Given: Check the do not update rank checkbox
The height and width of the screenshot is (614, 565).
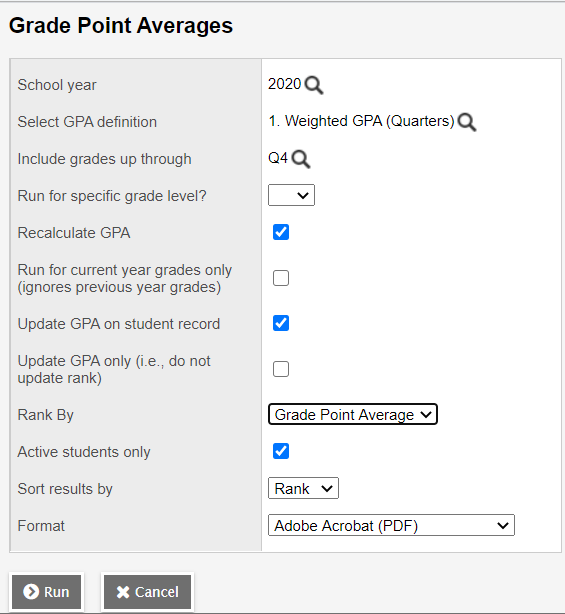Looking at the screenshot, I should tap(281, 369).
